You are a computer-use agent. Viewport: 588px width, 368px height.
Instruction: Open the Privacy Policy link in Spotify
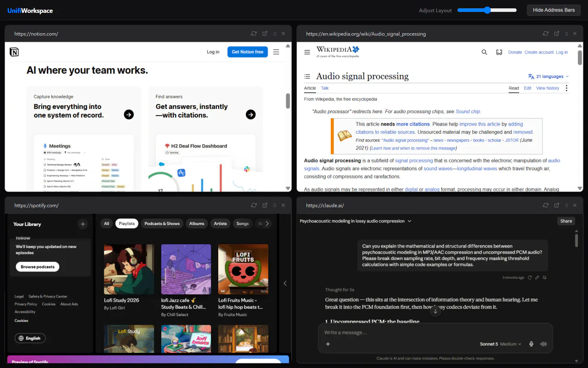(26, 304)
